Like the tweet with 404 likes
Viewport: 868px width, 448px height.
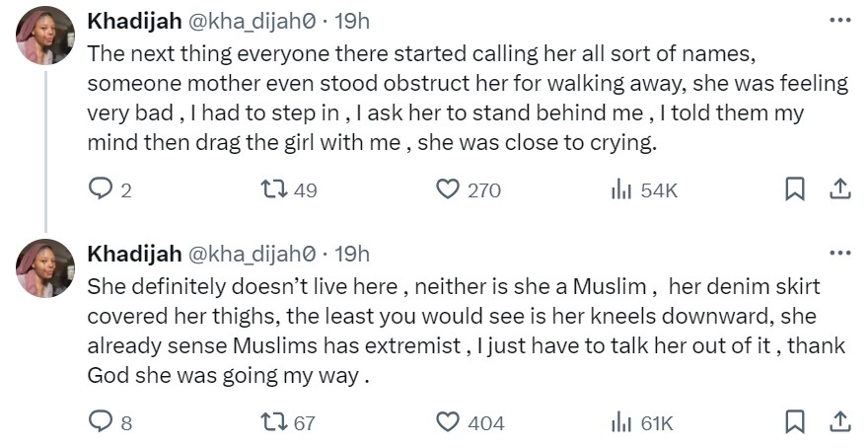point(449,423)
